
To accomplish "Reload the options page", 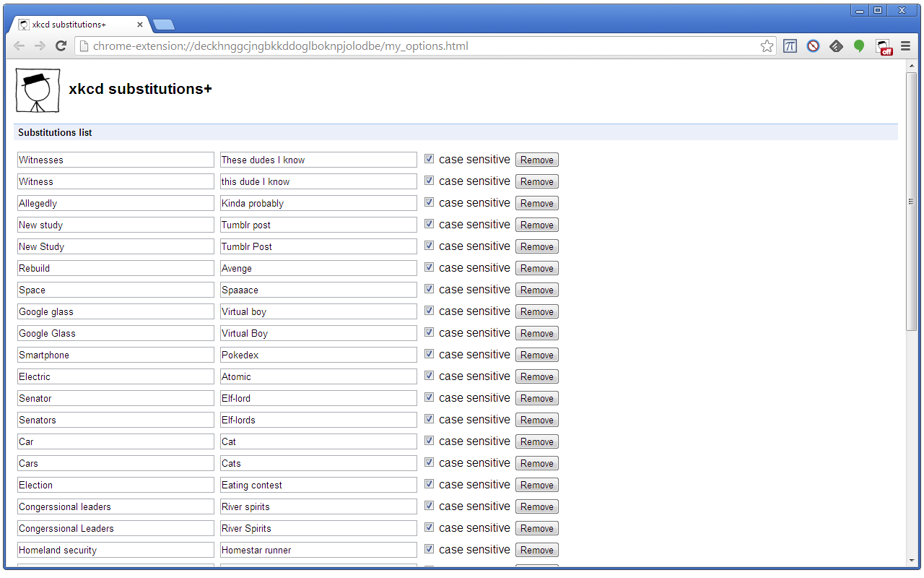I will [61, 46].
